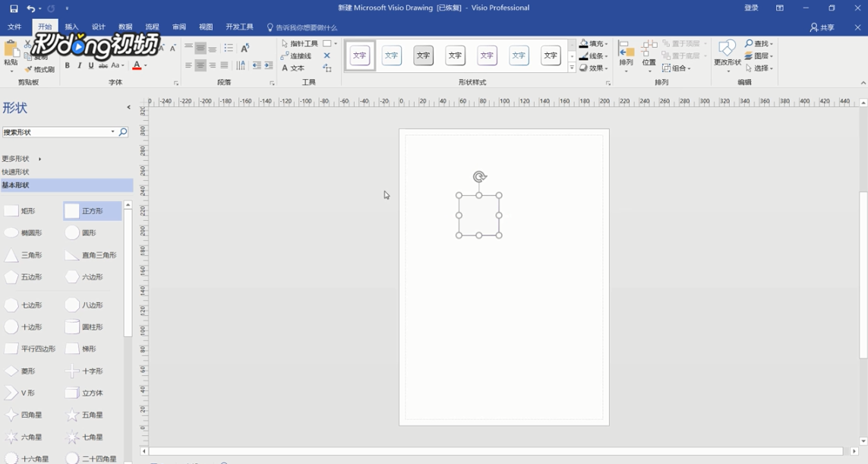Open the Line (线条) dropdown
The height and width of the screenshot is (464, 868).
[593, 56]
